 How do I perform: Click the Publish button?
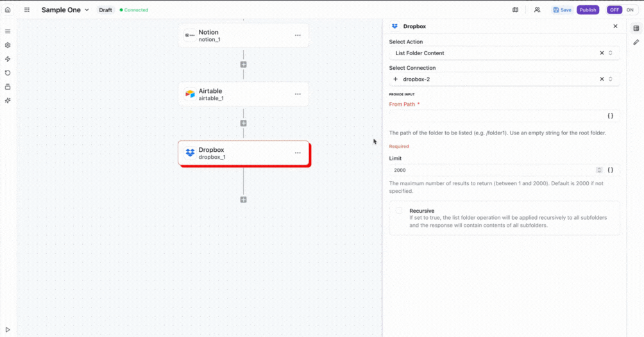pos(588,10)
